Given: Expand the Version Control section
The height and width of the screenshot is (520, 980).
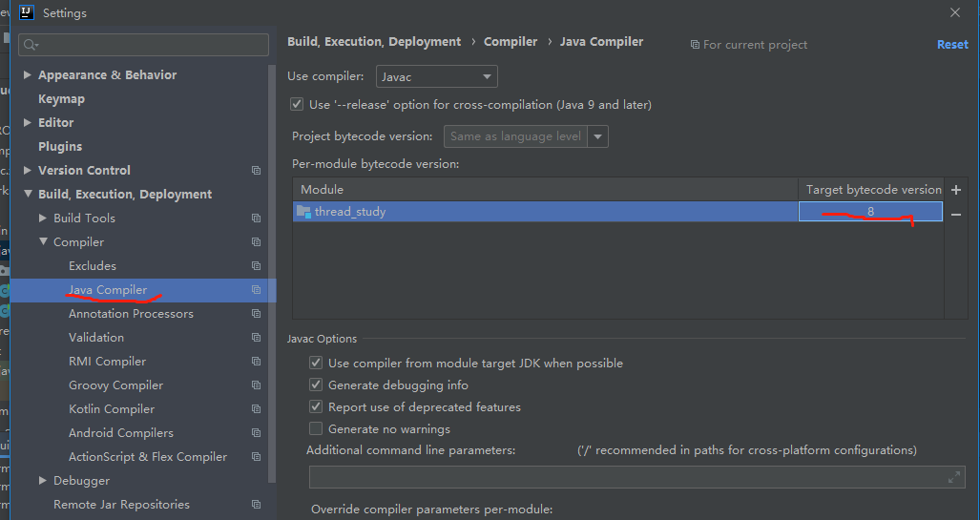Looking at the screenshot, I should (28, 170).
